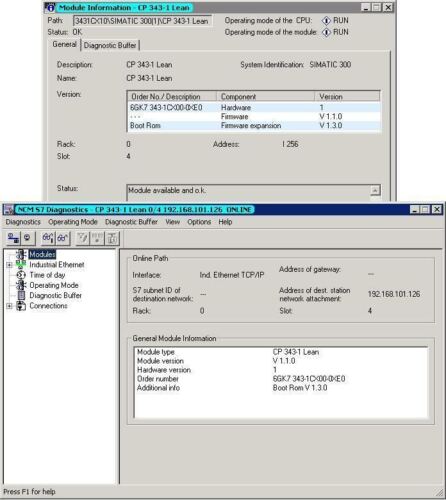Screen dimensions: 446x500
Task: Click the Status text box scroll up arrow
Action: tap(375, 191)
